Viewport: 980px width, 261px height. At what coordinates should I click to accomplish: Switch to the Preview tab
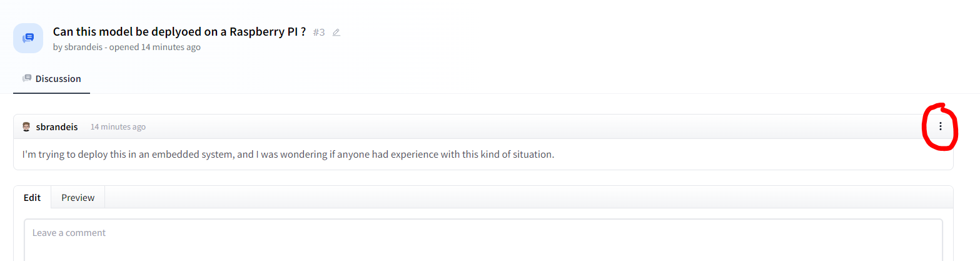pos(78,198)
